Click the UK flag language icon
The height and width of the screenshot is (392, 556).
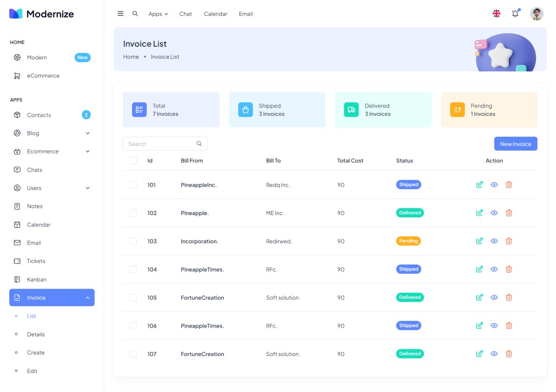click(496, 14)
